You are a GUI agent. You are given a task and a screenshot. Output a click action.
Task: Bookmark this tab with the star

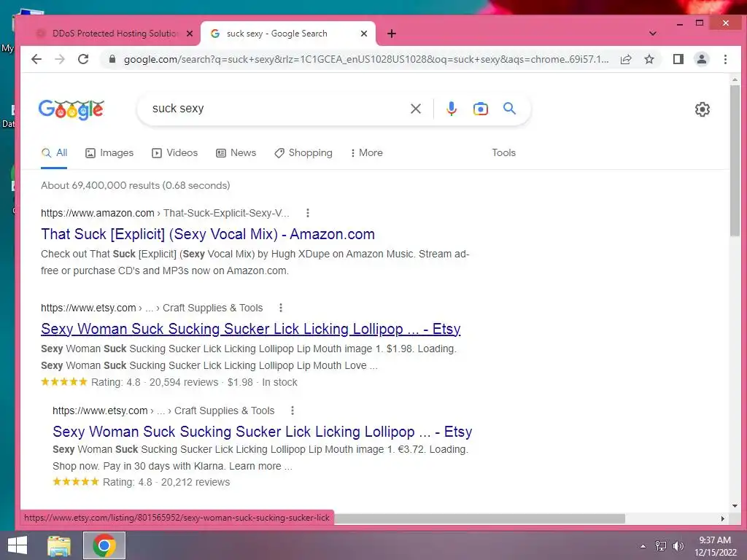click(x=649, y=59)
